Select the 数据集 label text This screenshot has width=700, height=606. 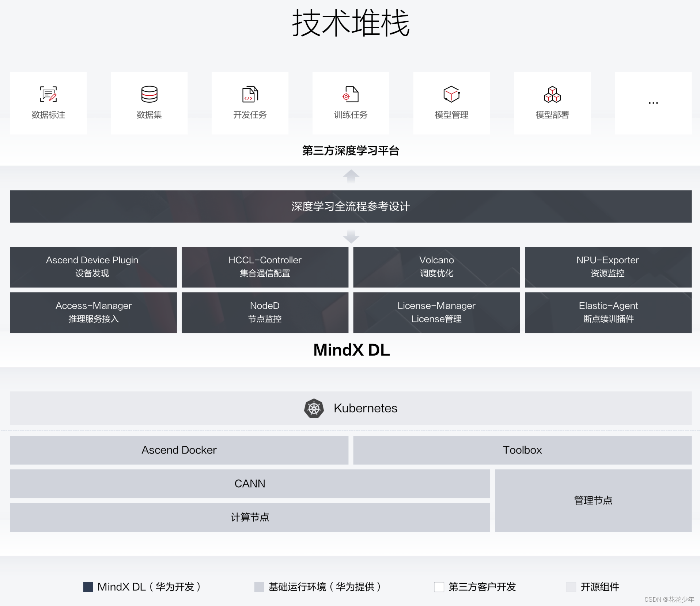click(x=149, y=115)
